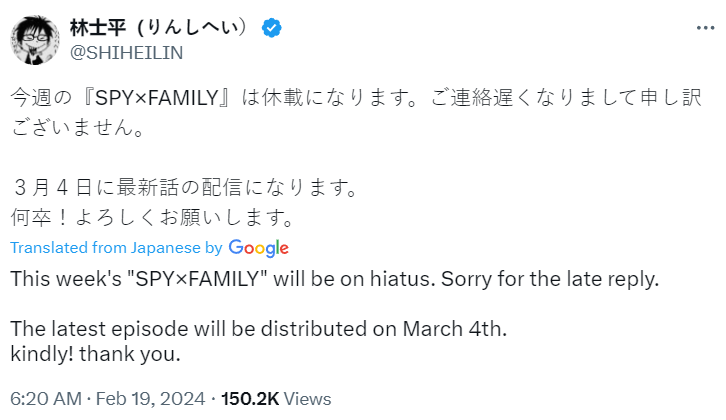Image resolution: width=726 pixels, height=420 pixels.
Task: Click the line mentioning March 4th
Action: click(x=259, y=329)
